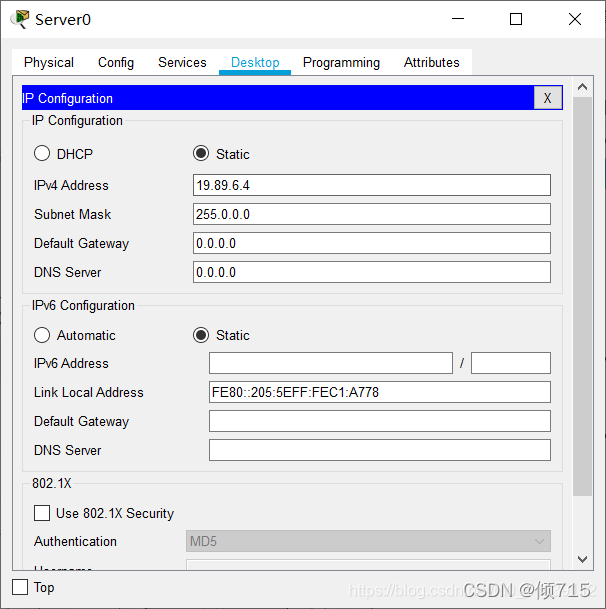
Task: Click the Subnet Mask label
Action: click(x=73, y=214)
